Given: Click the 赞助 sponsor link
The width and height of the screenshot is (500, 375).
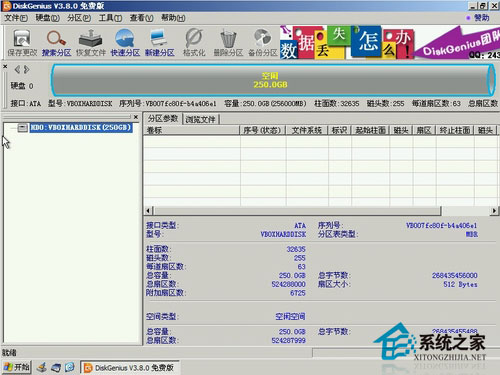Looking at the screenshot, I should pyautogui.click(x=481, y=18).
